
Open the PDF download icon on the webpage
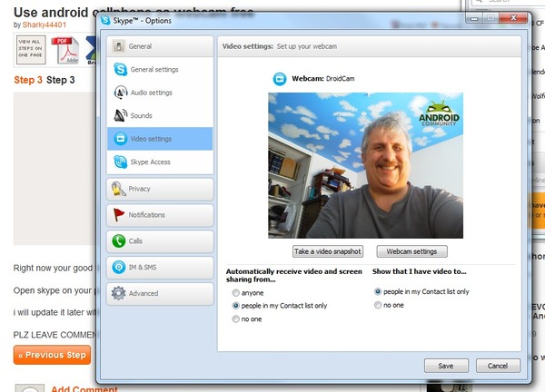pos(65,50)
